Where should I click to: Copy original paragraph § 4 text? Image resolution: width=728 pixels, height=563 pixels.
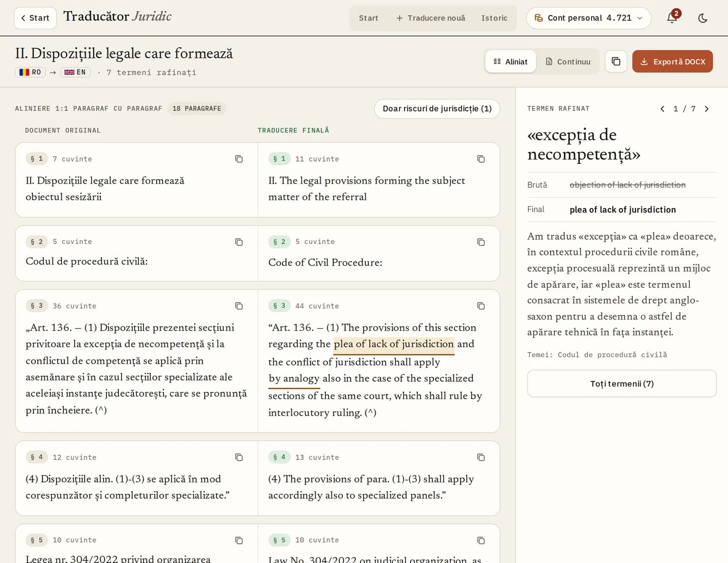239,457
